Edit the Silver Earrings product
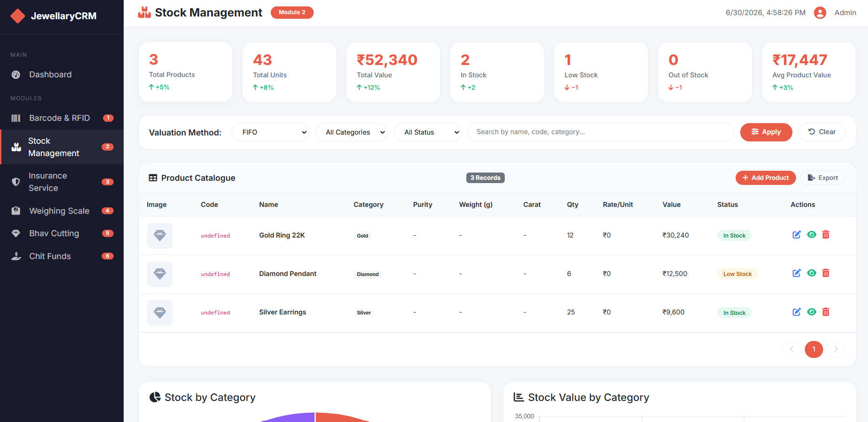 (x=797, y=312)
